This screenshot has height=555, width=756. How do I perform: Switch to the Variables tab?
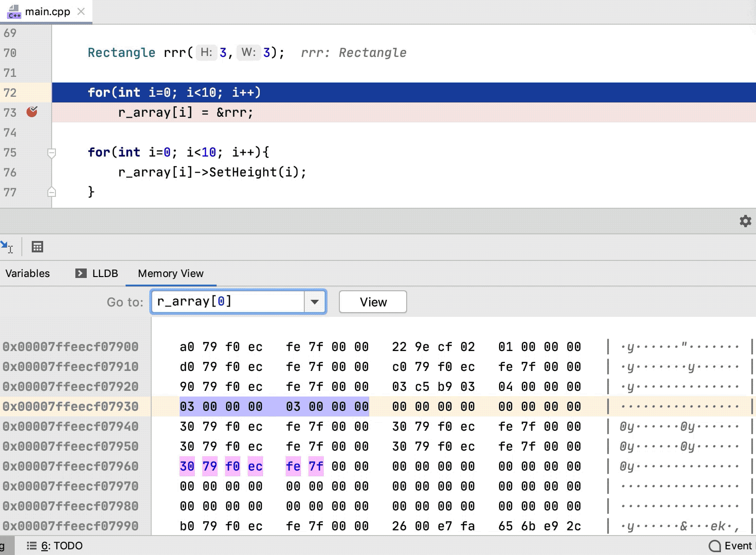pos(27,273)
